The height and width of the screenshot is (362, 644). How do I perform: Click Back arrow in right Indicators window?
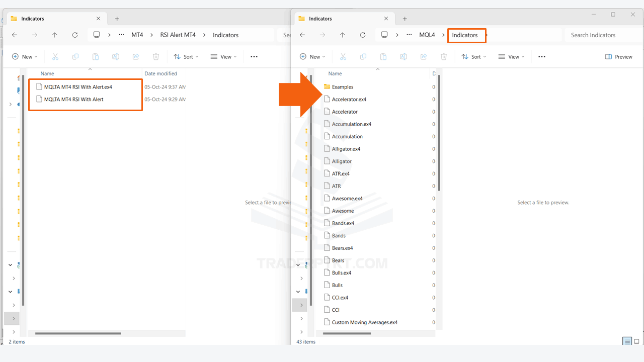coord(302,35)
